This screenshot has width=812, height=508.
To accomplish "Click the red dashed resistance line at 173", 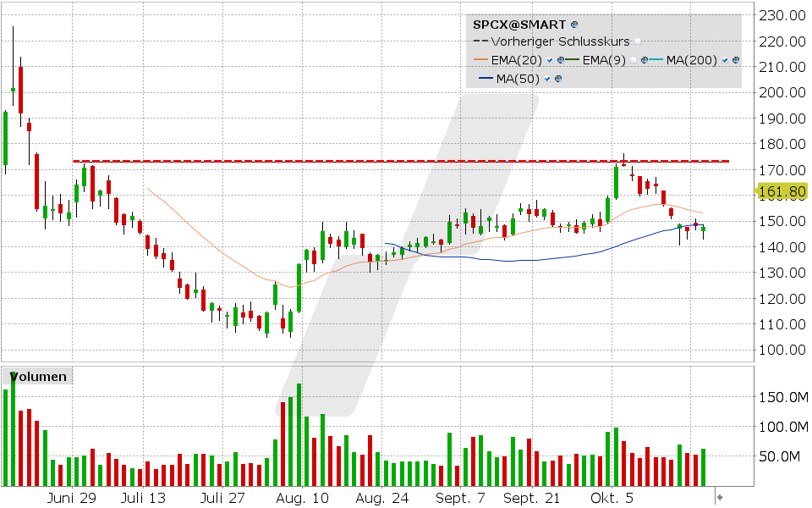I will 401,161.
